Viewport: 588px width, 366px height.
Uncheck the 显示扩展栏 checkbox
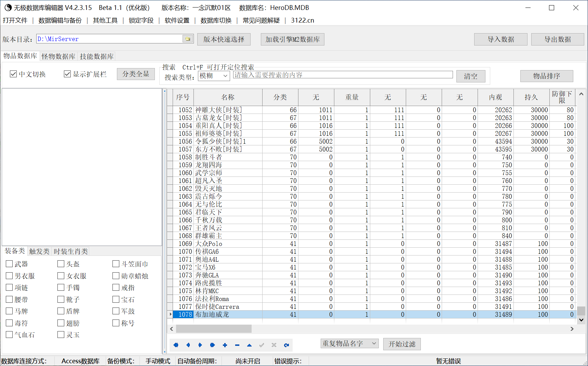[x=67, y=74]
